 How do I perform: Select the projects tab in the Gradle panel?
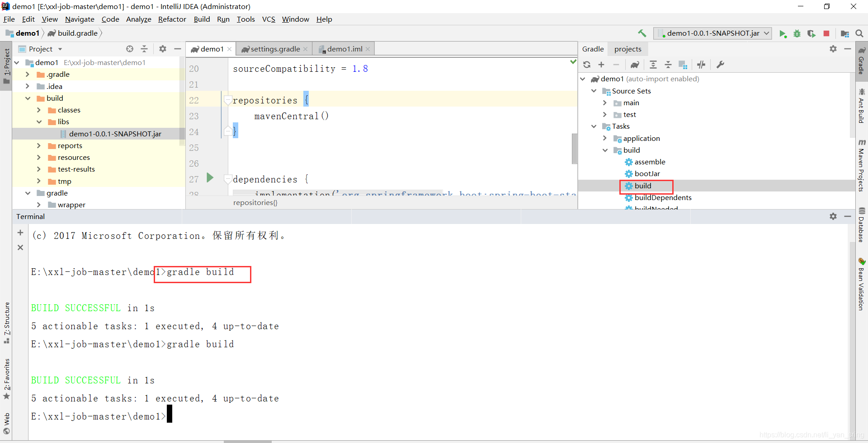(x=627, y=49)
